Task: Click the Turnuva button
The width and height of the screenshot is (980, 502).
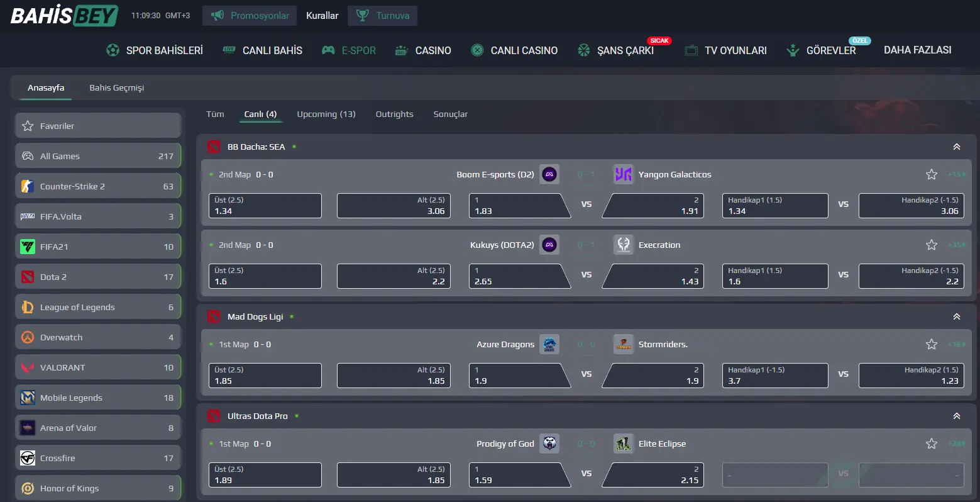Action: tap(382, 16)
